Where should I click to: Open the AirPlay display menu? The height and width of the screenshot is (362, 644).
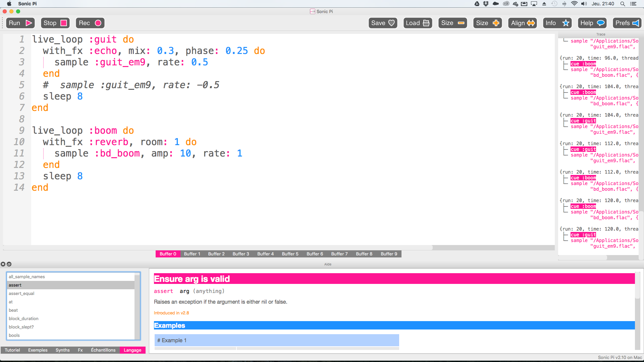click(534, 4)
